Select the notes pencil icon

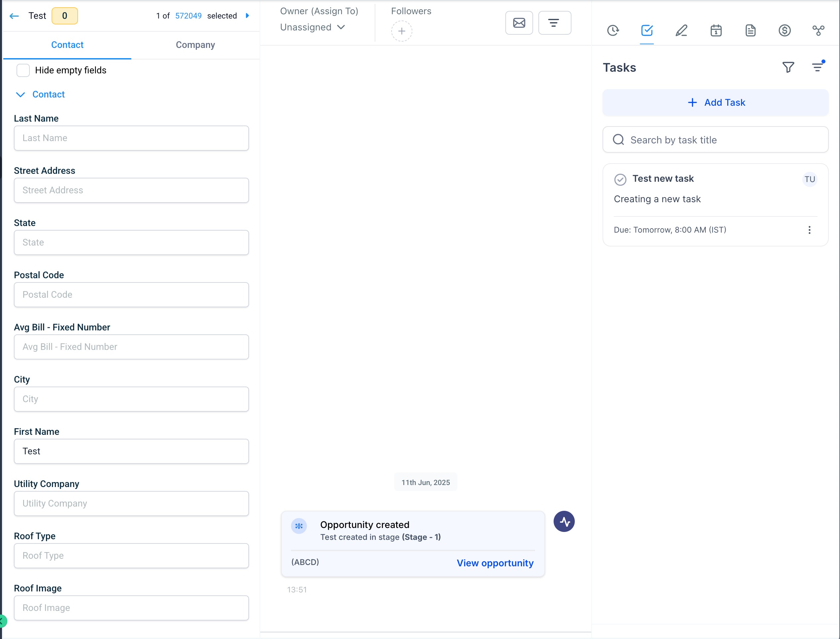coord(681,30)
